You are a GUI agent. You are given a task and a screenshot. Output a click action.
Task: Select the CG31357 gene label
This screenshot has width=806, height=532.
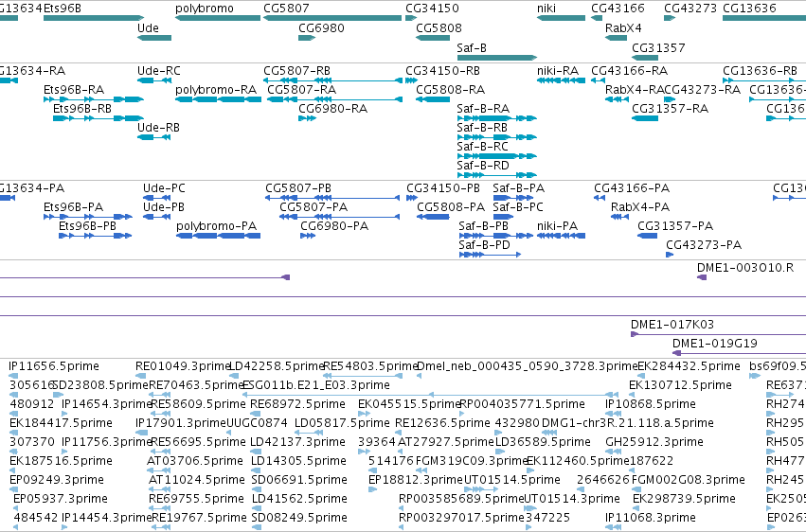click(x=658, y=47)
